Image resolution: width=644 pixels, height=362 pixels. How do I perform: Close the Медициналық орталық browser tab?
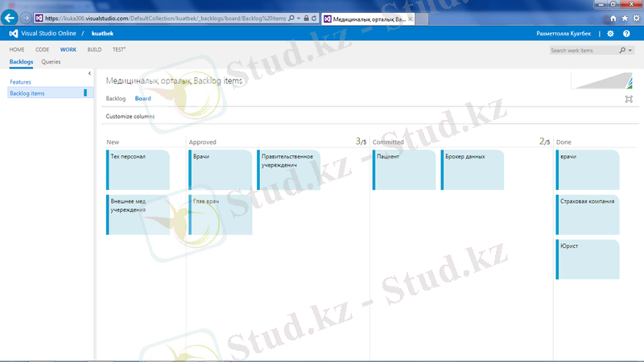click(410, 19)
